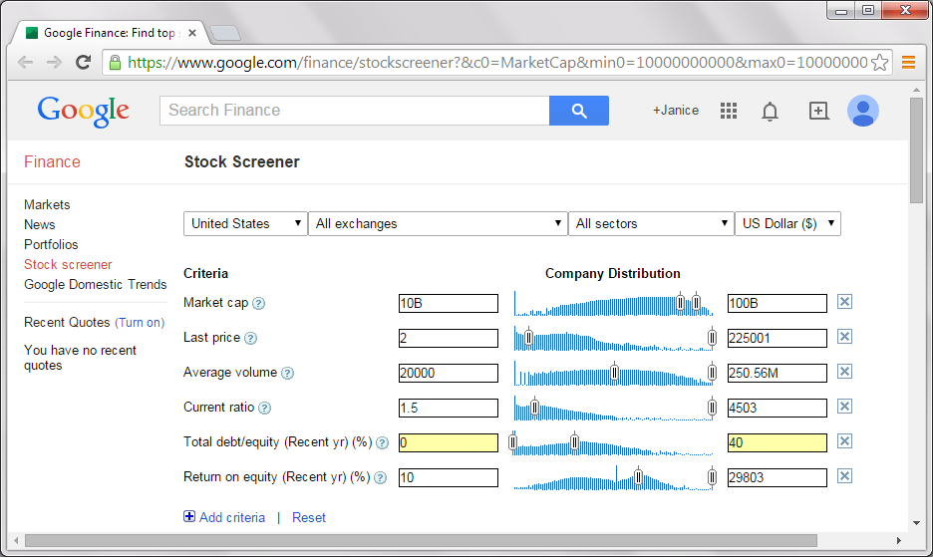
Task: Bookmark this page with the star icon
Action: 880,63
